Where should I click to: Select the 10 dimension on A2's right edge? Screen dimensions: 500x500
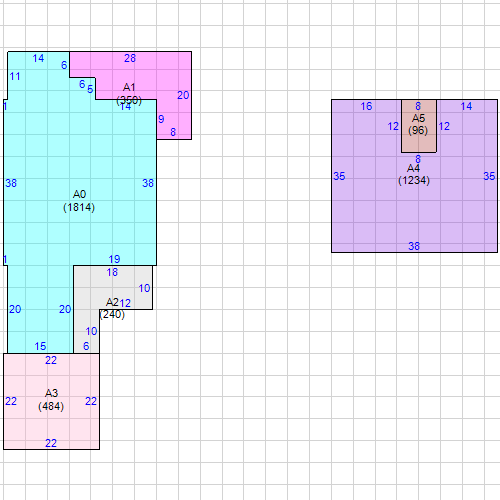[144, 288]
